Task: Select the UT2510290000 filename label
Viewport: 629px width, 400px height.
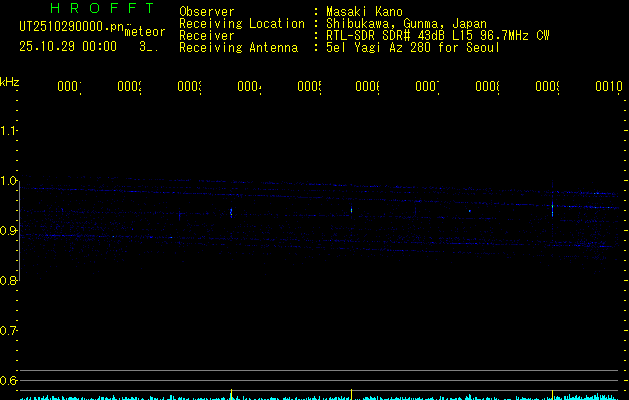Action: 71,27
